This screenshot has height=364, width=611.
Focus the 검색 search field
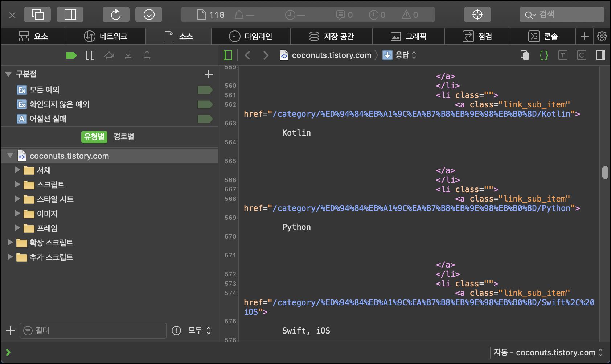pos(562,15)
